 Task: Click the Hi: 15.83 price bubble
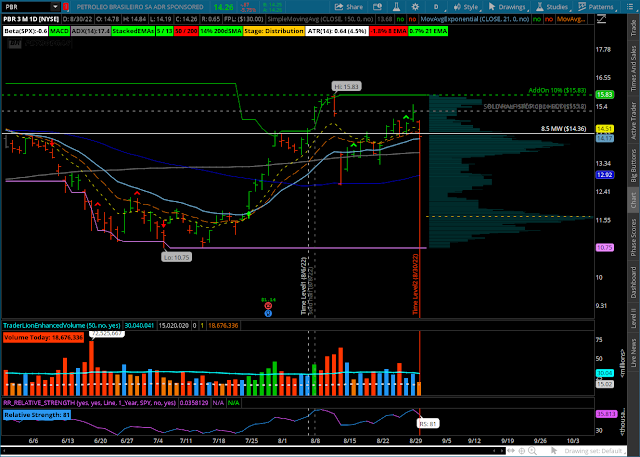tap(346, 87)
